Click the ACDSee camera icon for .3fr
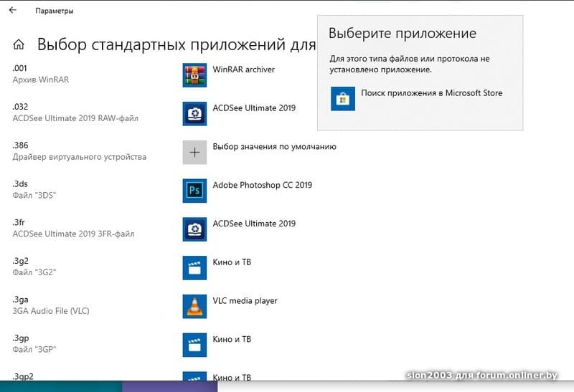 pos(194,229)
